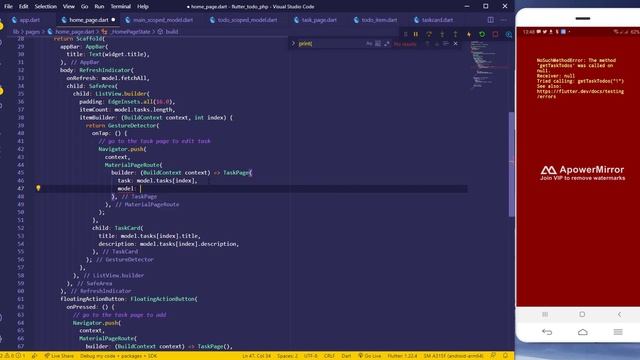This screenshot has height=360, width=640.
Task: Tap ApowerMirror home outline icon
Action: [582, 332]
